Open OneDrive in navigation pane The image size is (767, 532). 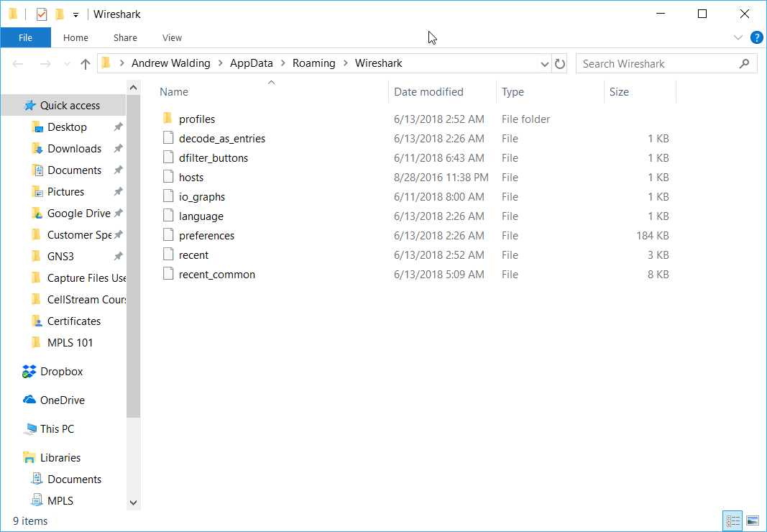point(62,400)
